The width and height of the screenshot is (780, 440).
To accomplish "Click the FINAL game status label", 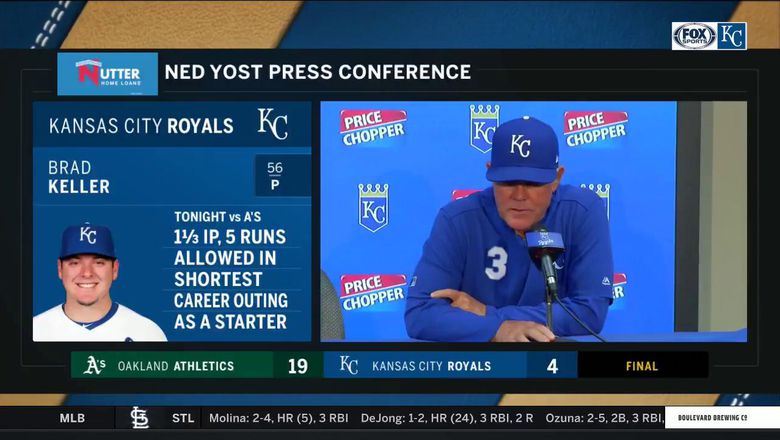I will (642, 366).
